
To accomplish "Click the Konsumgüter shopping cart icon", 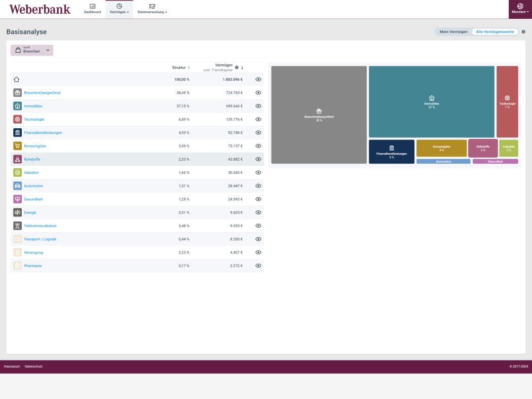I will (17, 146).
